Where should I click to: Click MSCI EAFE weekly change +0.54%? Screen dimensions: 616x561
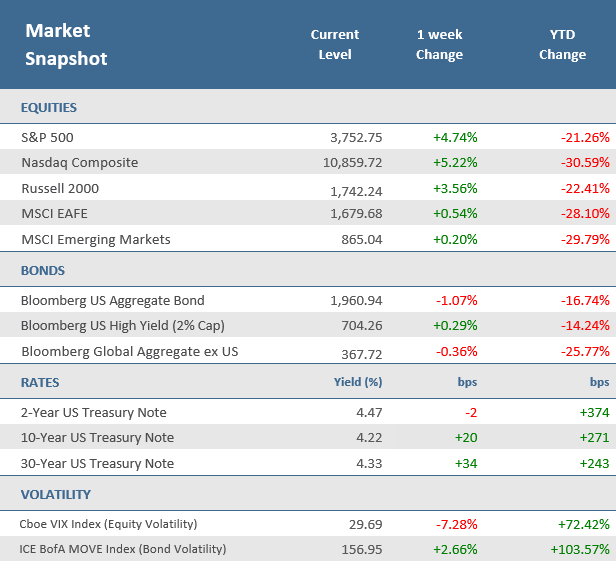pos(455,214)
